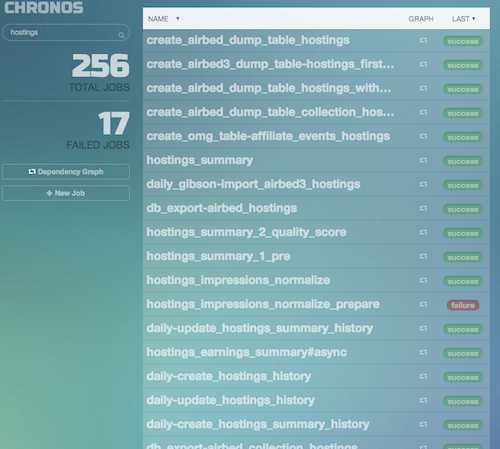Create a job with New Job button
500x449 pixels.
tap(66, 193)
